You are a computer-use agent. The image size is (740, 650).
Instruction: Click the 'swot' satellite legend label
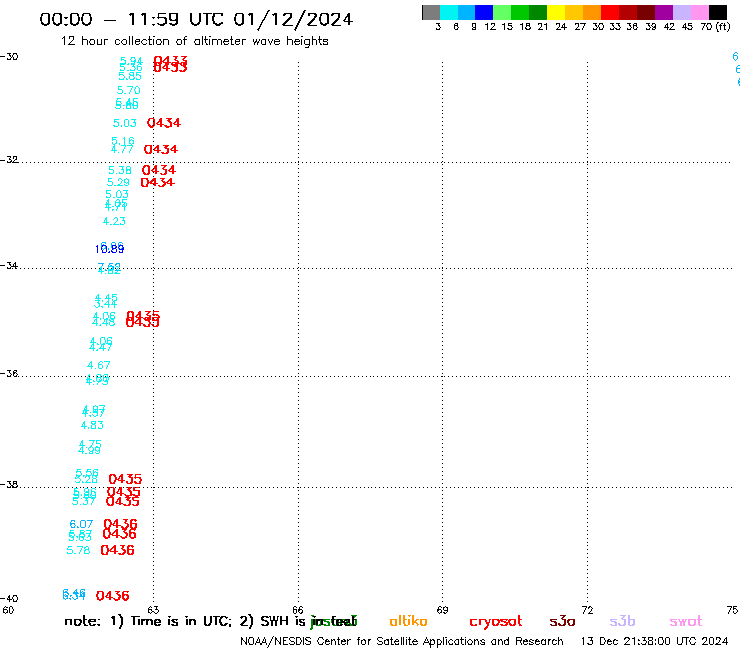(x=686, y=622)
